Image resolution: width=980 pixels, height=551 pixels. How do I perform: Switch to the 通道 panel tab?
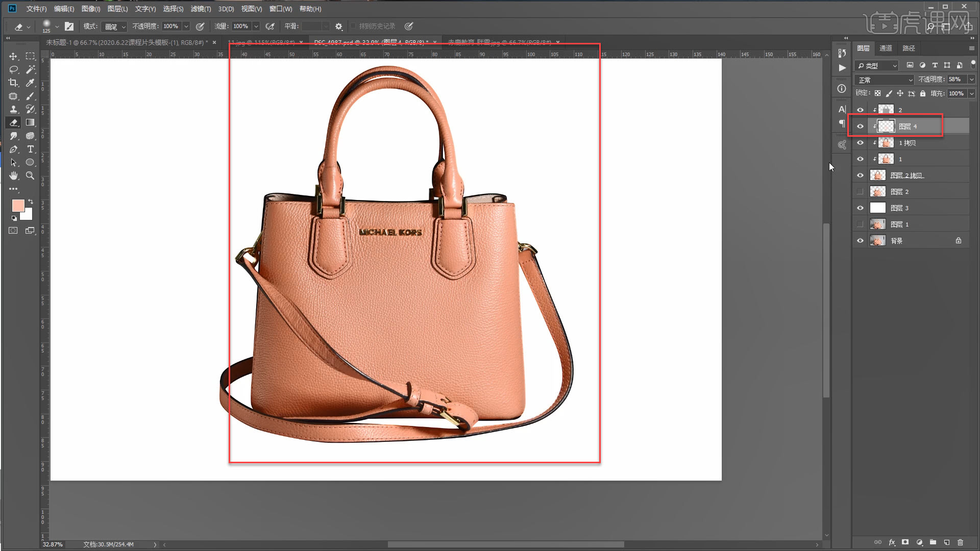(x=886, y=48)
